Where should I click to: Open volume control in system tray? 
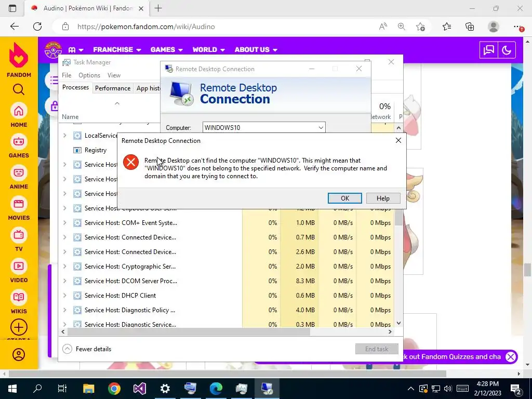coord(448,389)
